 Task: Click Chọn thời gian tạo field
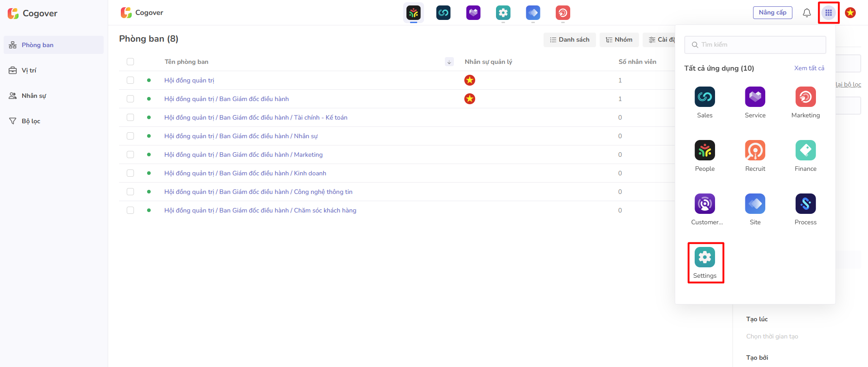click(x=772, y=336)
